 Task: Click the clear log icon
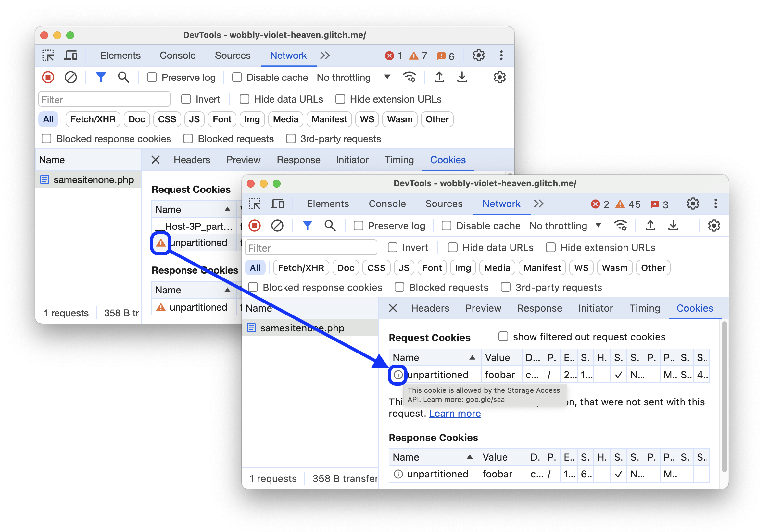tap(70, 78)
